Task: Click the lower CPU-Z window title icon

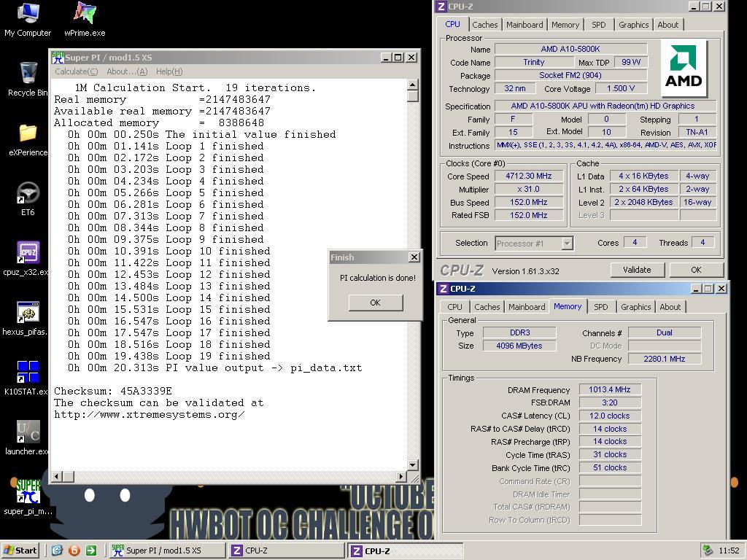Action: 444,289
